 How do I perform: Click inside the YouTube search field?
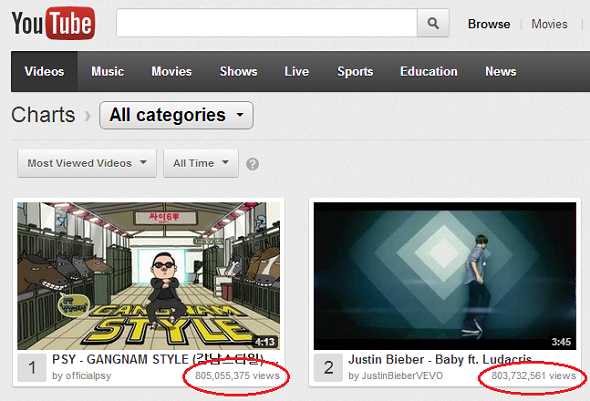click(267, 23)
